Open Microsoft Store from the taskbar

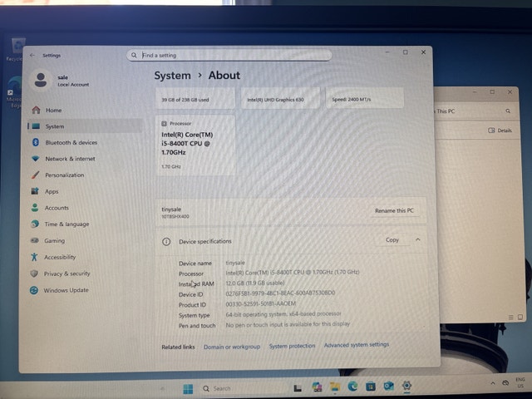point(371,386)
